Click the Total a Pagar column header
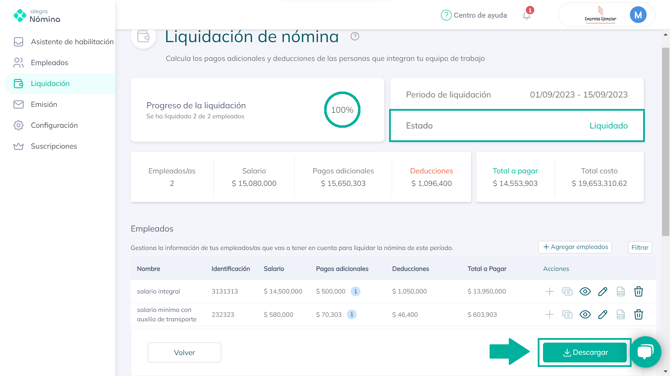 coord(487,269)
